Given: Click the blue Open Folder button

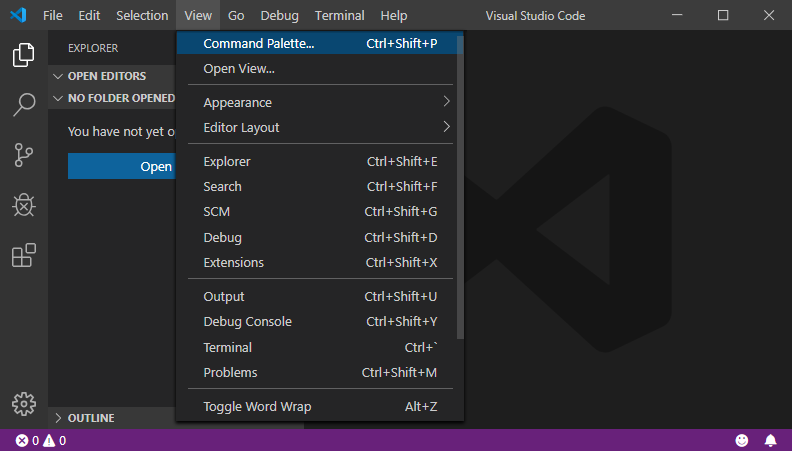Looking at the screenshot, I should pyautogui.click(x=121, y=166).
